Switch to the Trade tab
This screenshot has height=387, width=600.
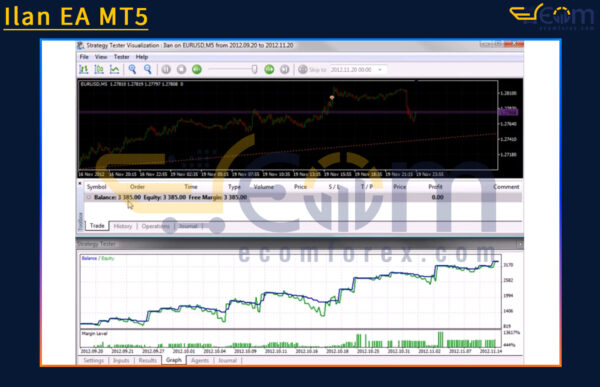pyautogui.click(x=97, y=226)
